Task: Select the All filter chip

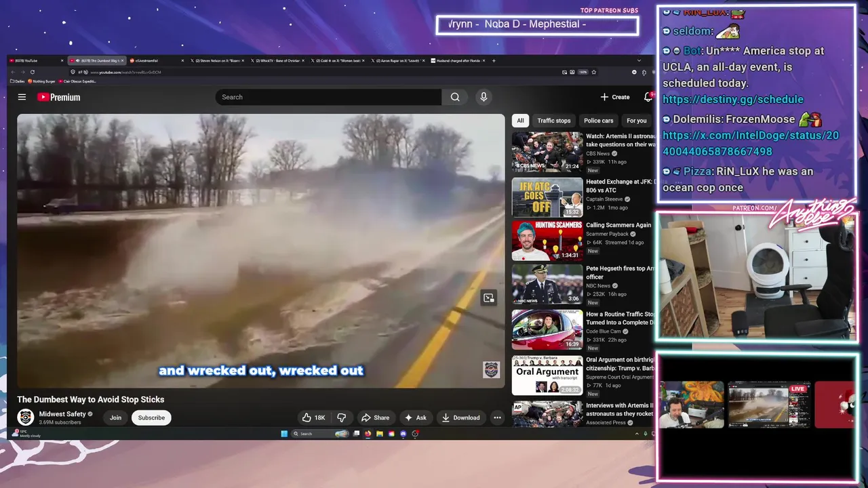Action: tap(520, 121)
